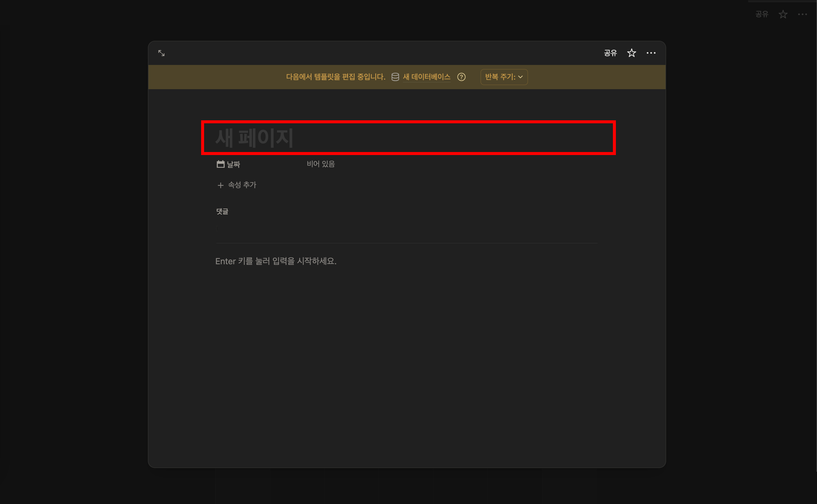Click the chevron arrow on 반복 주기

[x=520, y=77]
